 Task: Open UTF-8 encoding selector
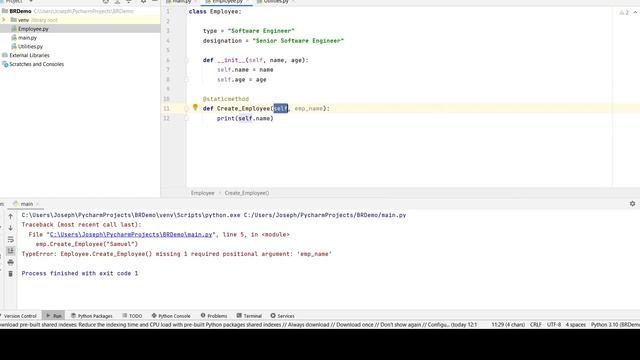(554, 325)
